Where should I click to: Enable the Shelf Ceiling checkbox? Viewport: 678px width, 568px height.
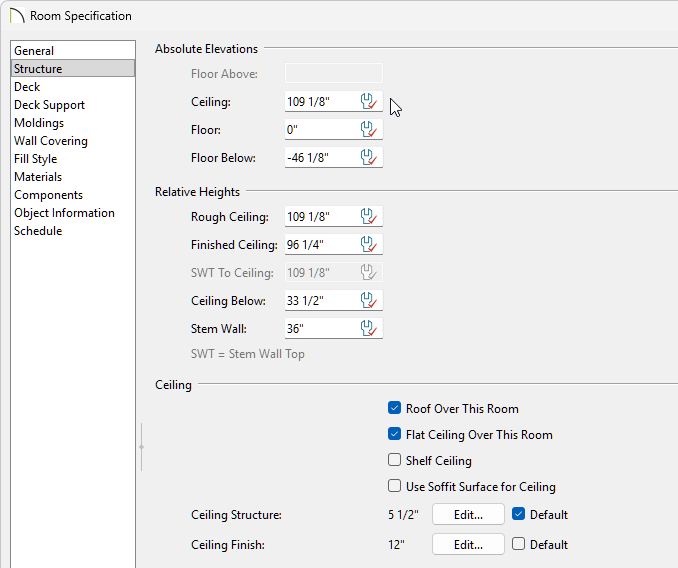click(394, 460)
